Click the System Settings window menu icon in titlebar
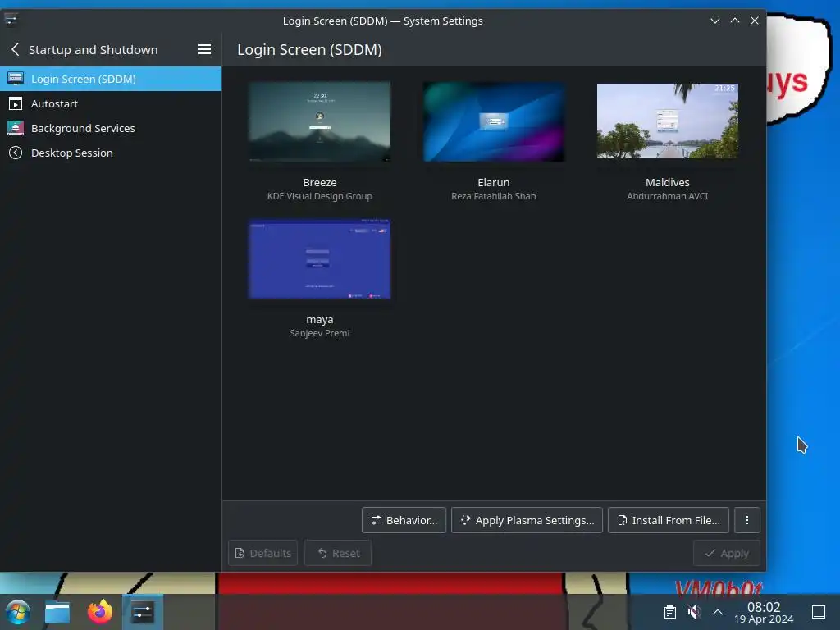The image size is (840, 630). pos(11,20)
